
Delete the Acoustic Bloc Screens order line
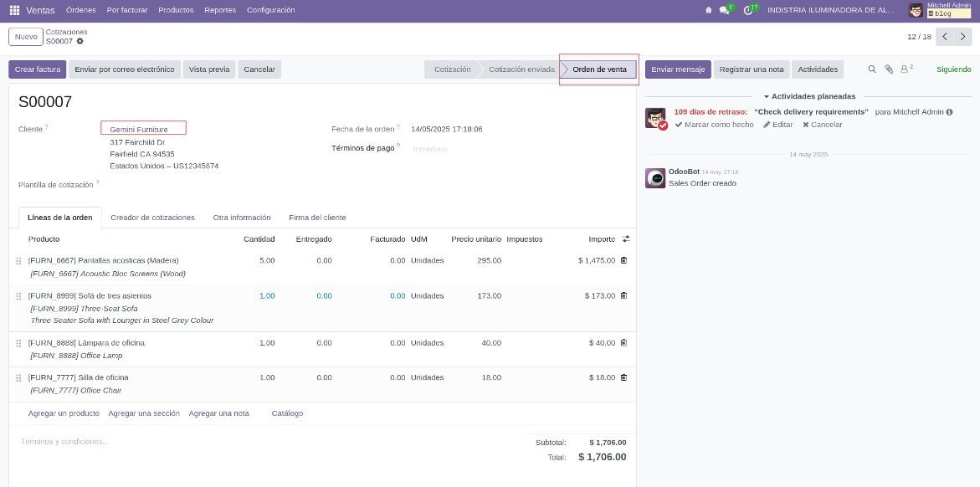click(623, 260)
